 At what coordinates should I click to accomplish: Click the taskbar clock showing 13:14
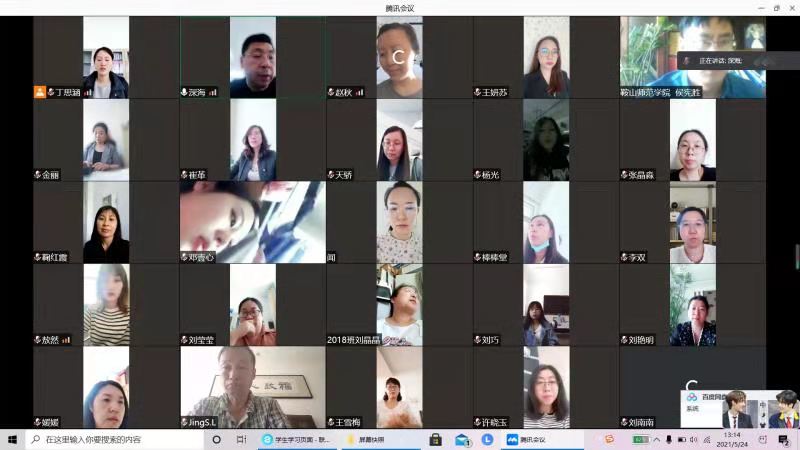coord(732,439)
